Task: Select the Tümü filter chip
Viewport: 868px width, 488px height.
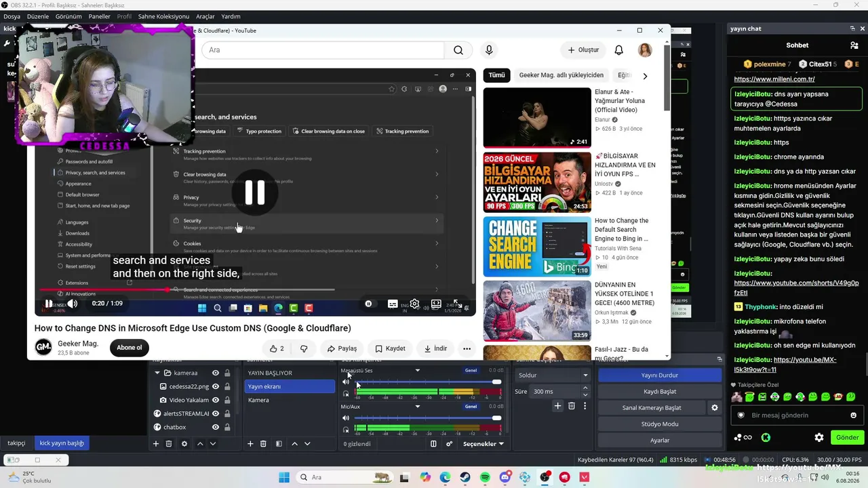Action: coord(497,75)
